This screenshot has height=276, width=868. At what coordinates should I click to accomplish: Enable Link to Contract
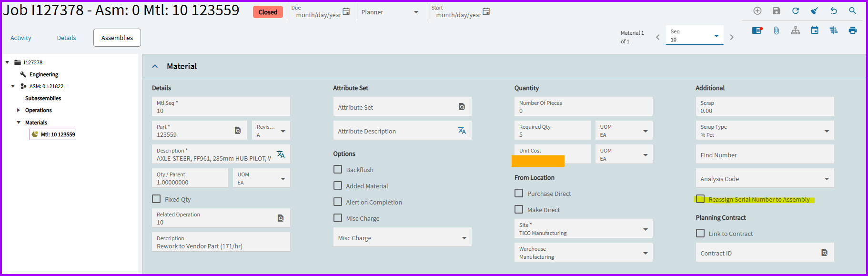[700, 233]
